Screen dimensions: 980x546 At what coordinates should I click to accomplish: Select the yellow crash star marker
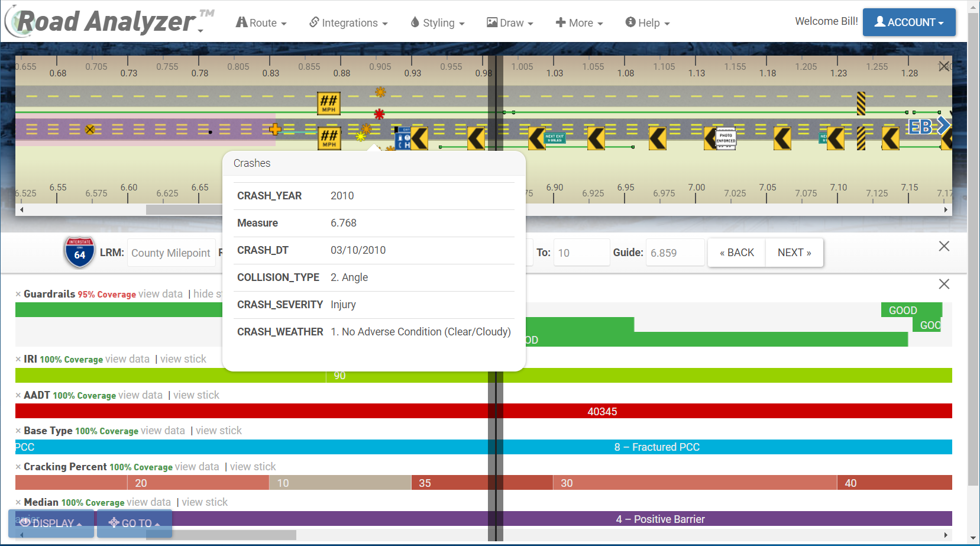(361, 137)
